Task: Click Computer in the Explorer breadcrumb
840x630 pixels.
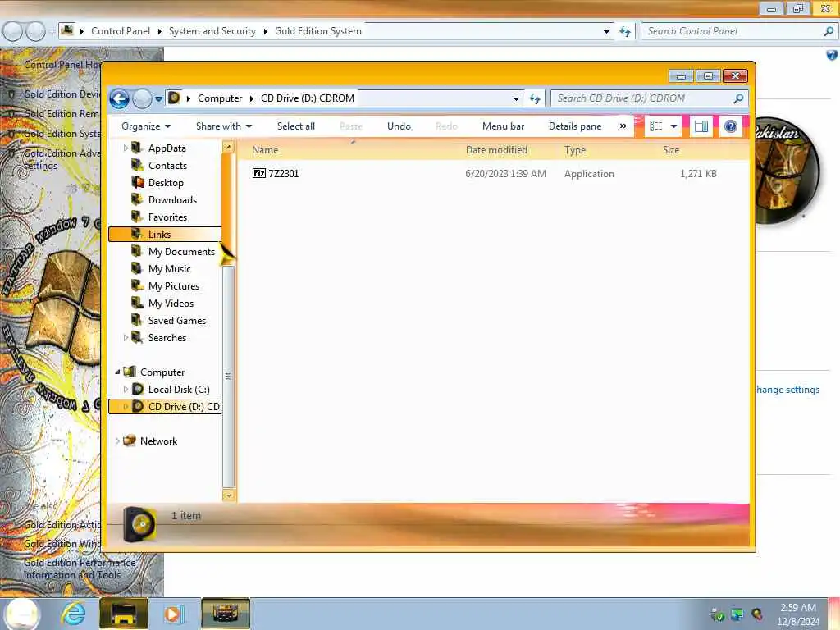Action: point(220,98)
